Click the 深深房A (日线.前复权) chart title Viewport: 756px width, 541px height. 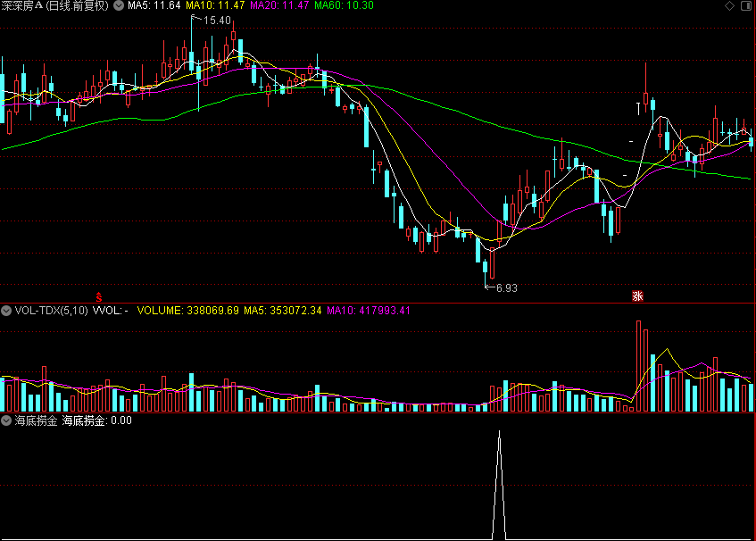pyautogui.click(x=54, y=5)
